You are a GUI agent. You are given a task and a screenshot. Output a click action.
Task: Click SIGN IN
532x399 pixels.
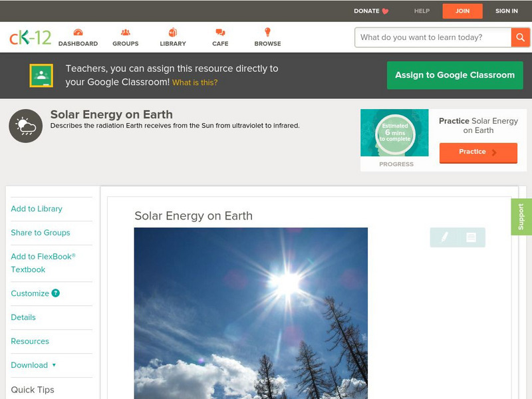tap(507, 11)
